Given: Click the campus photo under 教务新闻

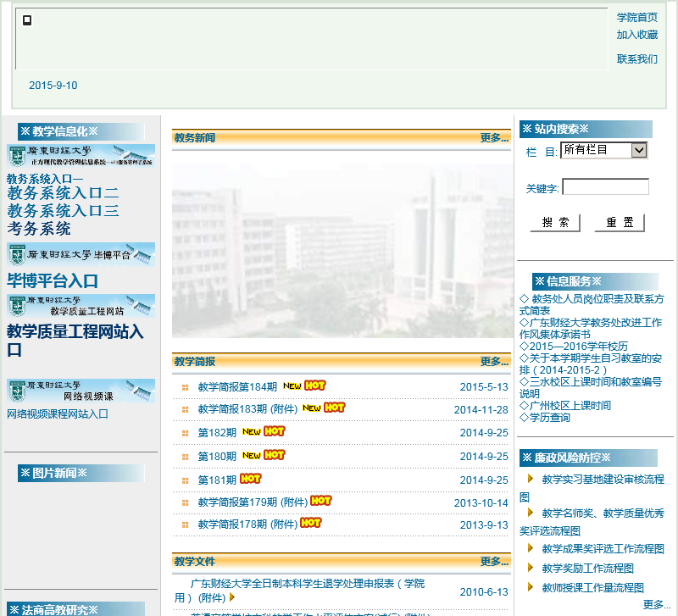Looking at the screenshot, I should coord(342,251).
